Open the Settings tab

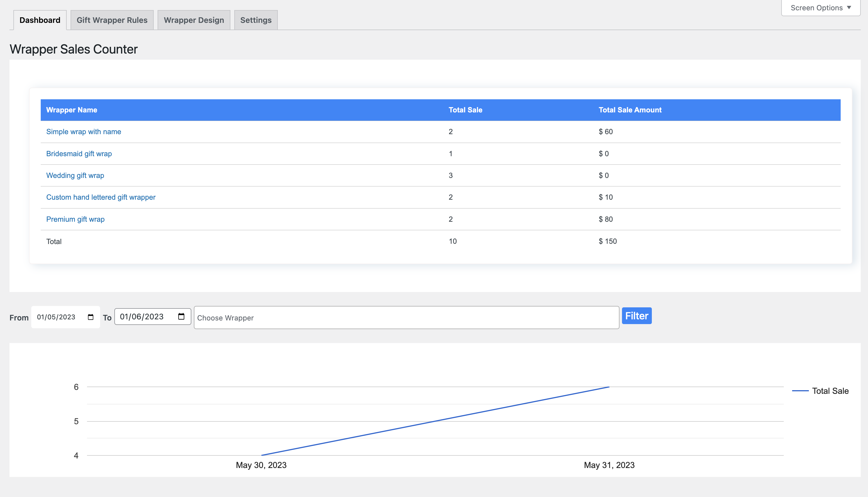[x=256, y=20]
